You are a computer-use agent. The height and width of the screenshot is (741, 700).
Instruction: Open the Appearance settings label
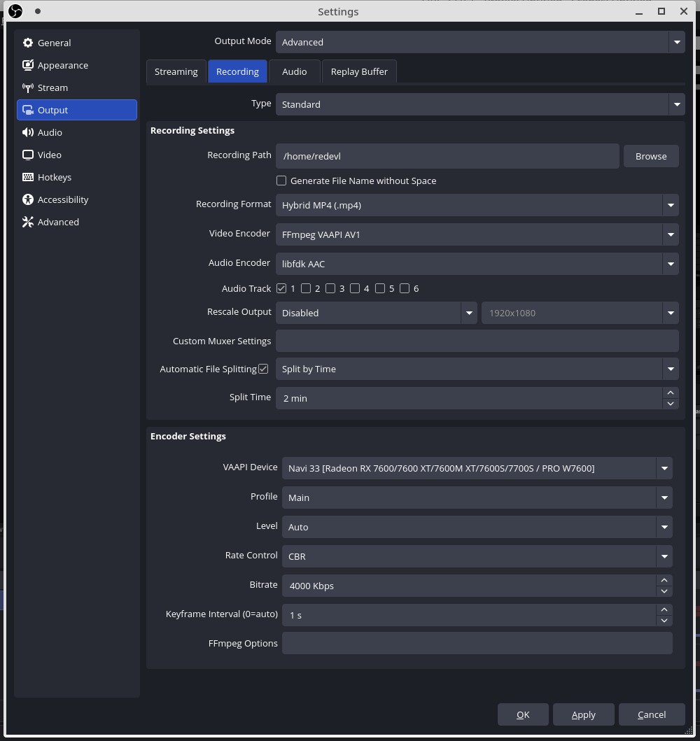click(x=63, y=65)
